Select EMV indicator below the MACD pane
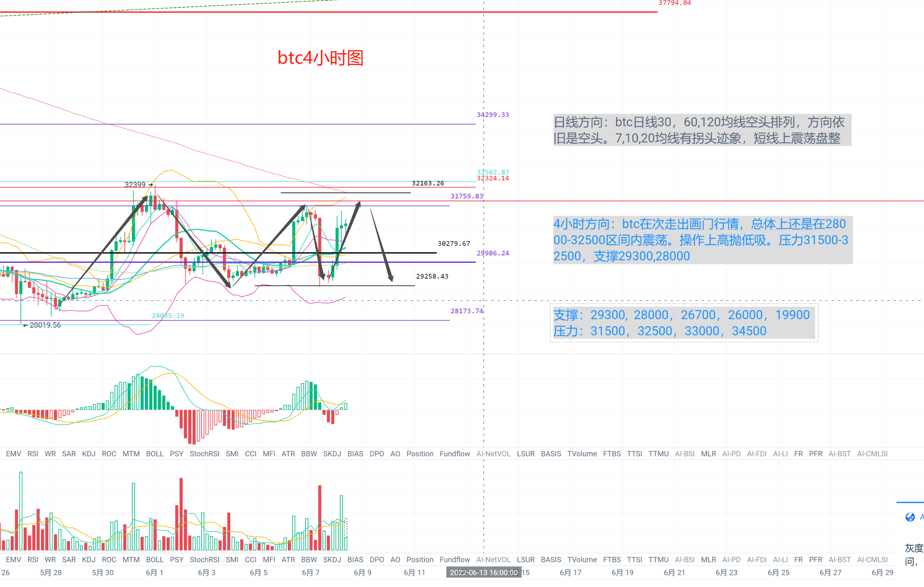Screen dimensions: 924x587 [x=13, y=454]
